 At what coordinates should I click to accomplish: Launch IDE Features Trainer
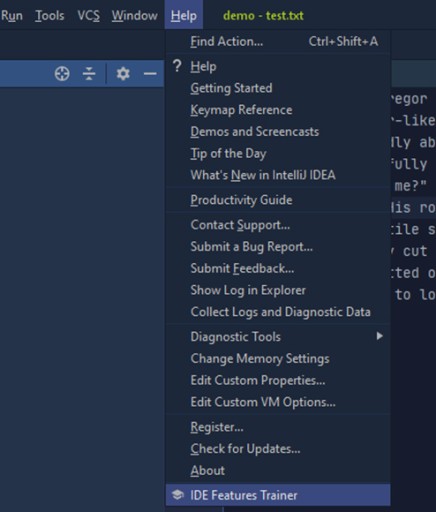tap(278, 495)
